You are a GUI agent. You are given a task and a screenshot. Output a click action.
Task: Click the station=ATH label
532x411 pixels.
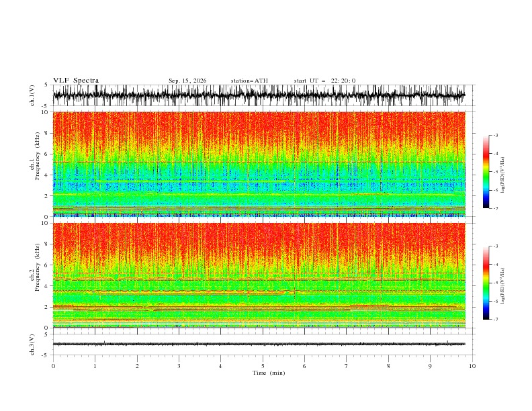tap(249, 81)
